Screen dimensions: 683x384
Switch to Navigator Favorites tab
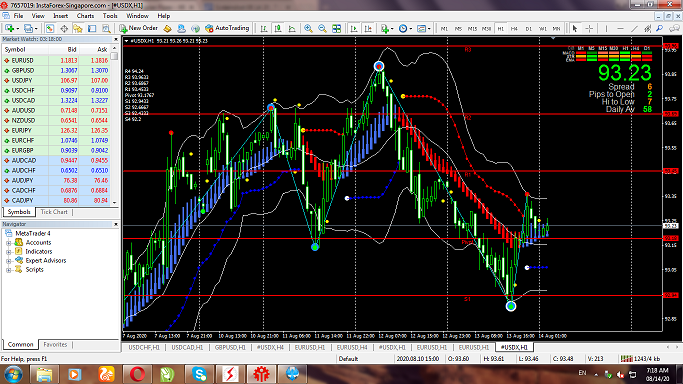click(x=55, y=344)
